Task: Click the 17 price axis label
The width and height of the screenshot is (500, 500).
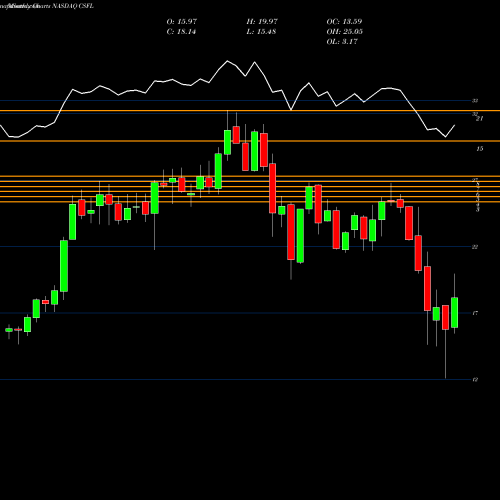Action: point(475,313)
